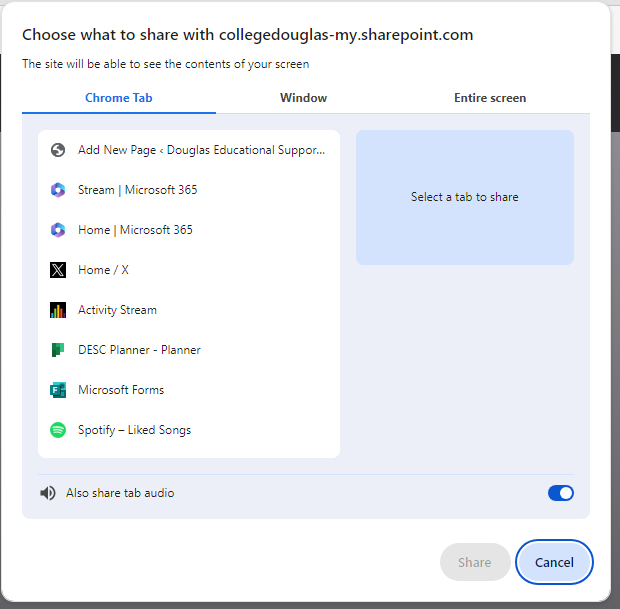Click the Microsoft Forms icon

coord(58,390)
